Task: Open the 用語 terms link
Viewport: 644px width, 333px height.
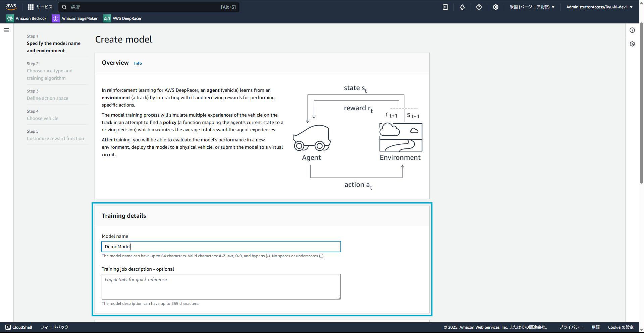Action: [x=595, y=327]
